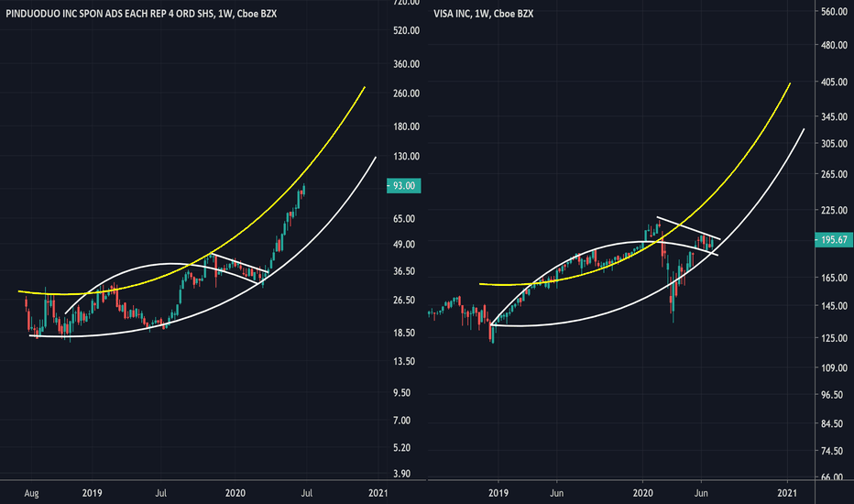854x504 pixels.
Task: Click the 520.00 price axis label
Action: (406, 30)
